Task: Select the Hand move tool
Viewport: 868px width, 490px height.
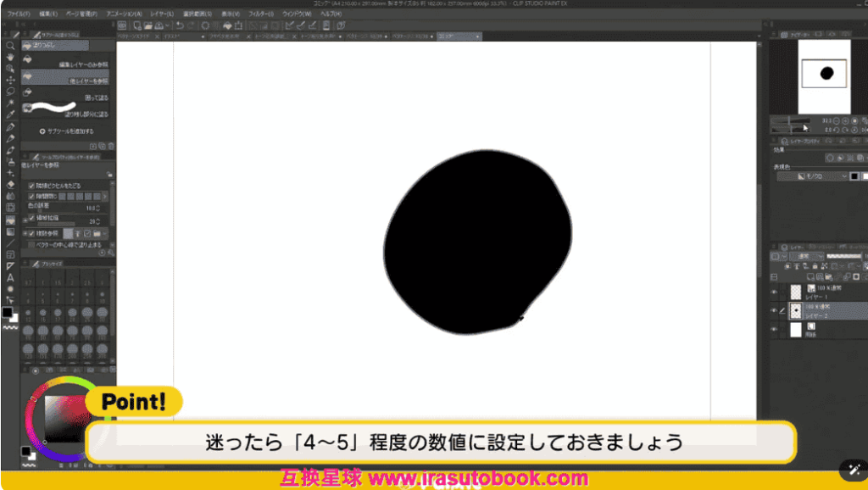Action: [x=10, y=57]
